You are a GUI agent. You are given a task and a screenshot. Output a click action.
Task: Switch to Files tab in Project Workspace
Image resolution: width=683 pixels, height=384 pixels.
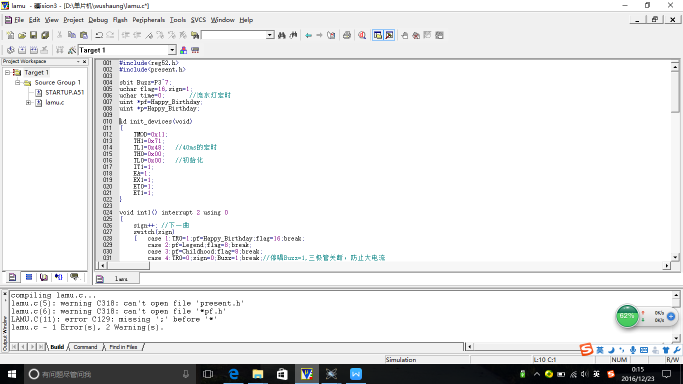pos(13,277)
